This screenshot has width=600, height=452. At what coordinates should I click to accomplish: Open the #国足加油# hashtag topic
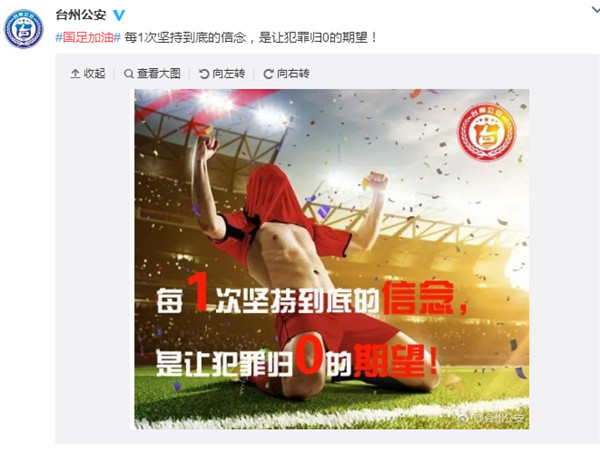pos(88,38)
